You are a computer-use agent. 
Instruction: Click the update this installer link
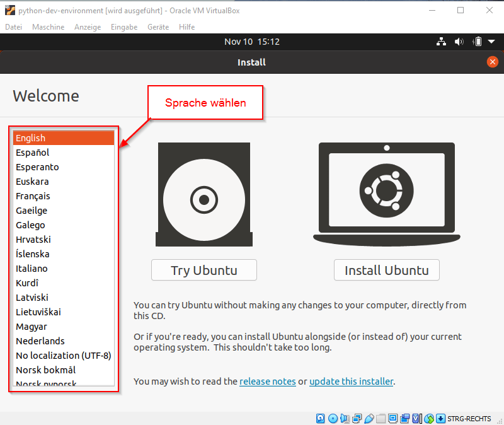pyautogui.click(x=351, y=381)
